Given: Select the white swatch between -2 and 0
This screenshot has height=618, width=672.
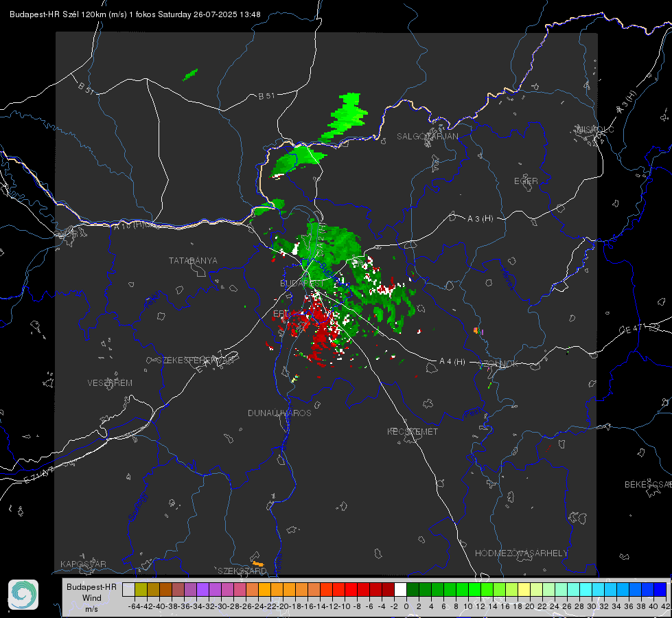Looking at the screenshot, I should point(400,589).
